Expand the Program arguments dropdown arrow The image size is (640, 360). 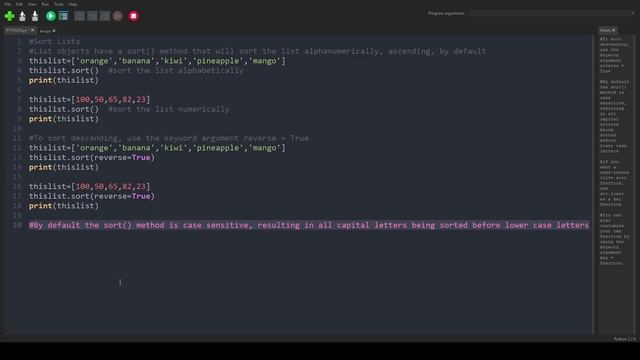633,13
